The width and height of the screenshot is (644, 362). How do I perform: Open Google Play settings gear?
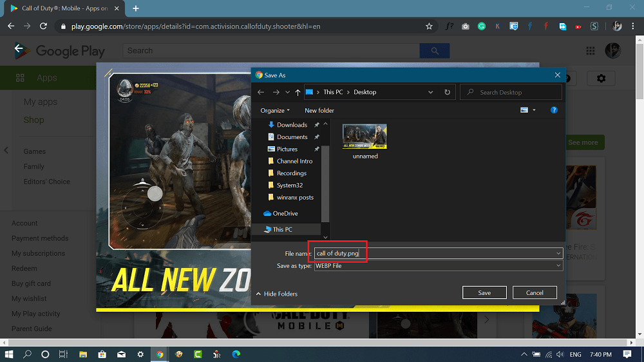[601, 78]
